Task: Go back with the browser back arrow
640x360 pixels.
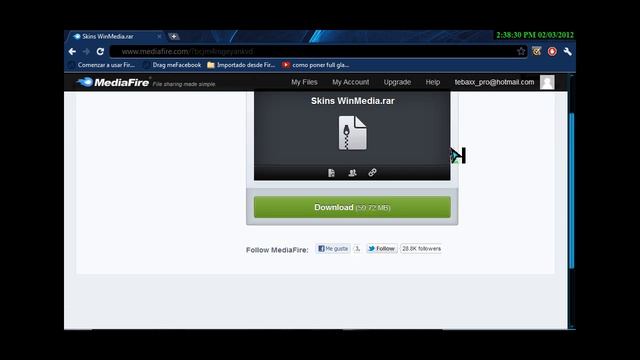Action: [x=72, y=51]
